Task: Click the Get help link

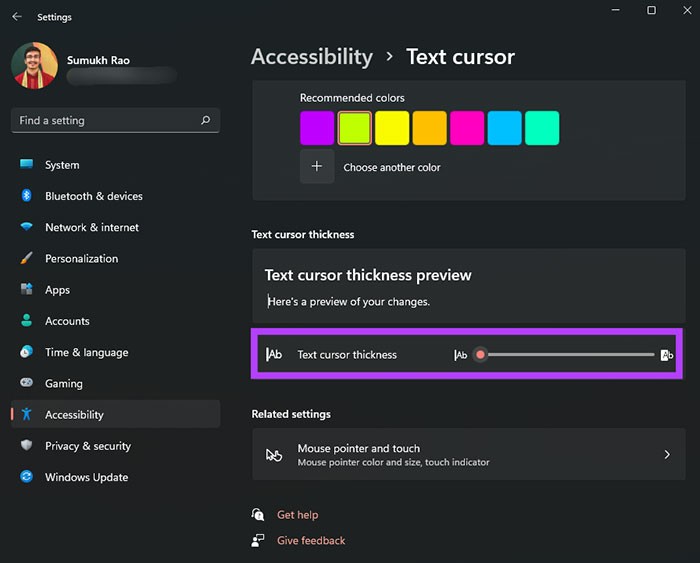Action: (x=297, y=515)
